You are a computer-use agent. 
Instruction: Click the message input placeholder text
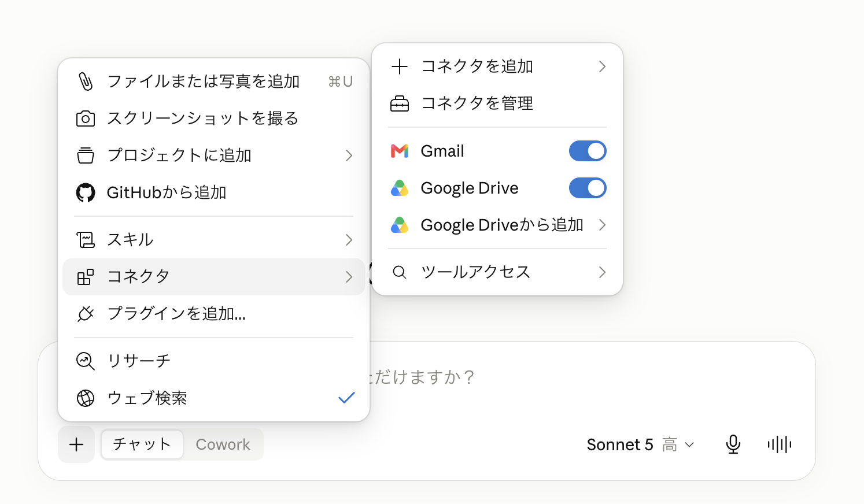point(422,377)
